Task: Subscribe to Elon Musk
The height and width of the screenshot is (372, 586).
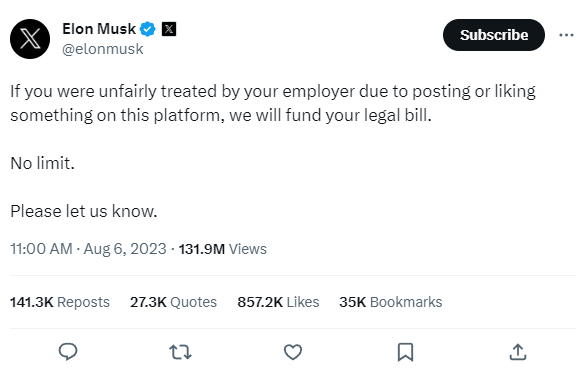Action: pos(494,35)
